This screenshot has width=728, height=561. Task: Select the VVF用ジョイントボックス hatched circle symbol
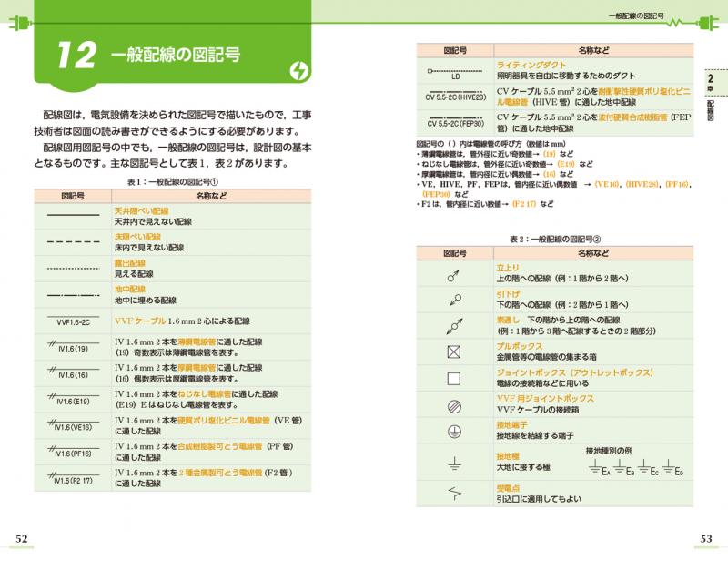454,407
